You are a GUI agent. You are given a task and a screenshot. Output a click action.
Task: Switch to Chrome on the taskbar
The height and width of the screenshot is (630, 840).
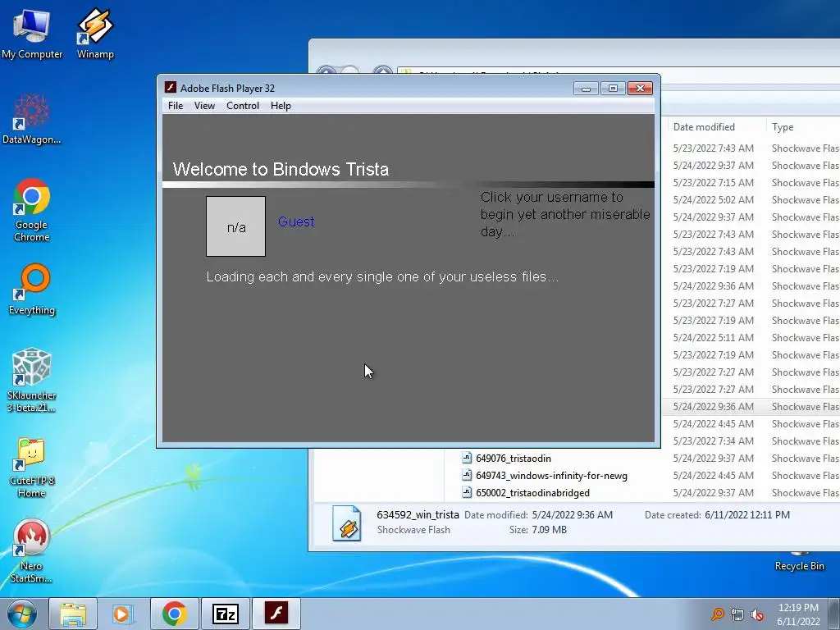tap(174, 614)
